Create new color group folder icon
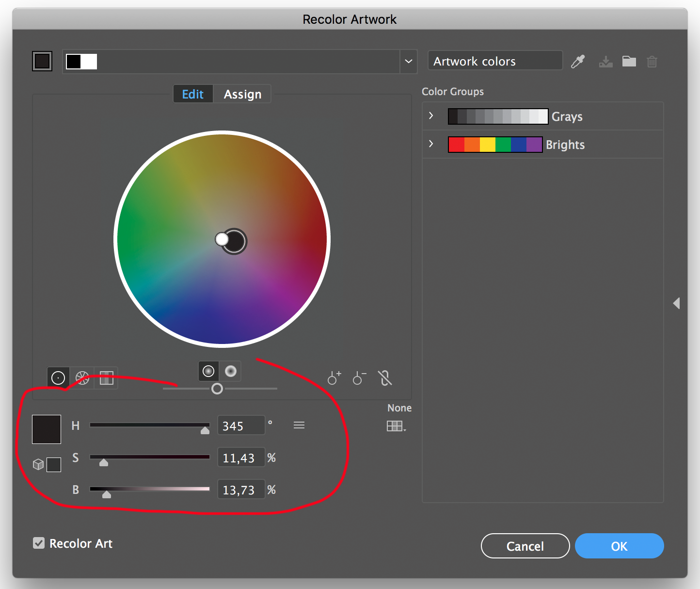700x589 pixels. 629,61
